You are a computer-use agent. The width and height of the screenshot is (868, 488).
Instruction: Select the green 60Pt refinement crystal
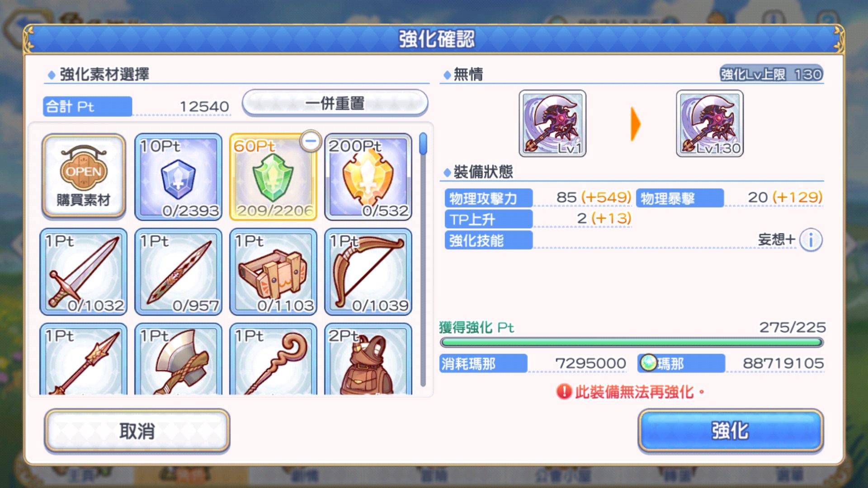[x=274, y=177]
